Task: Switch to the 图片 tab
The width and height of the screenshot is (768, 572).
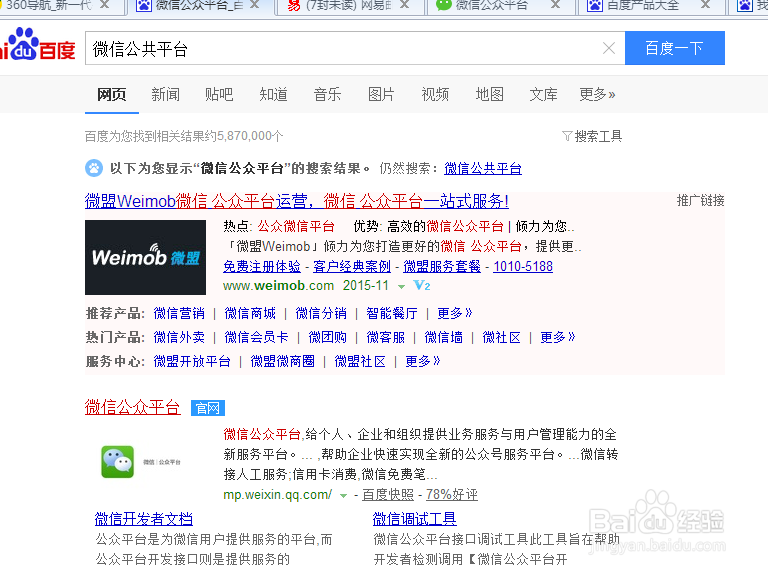Action: click(381, 95)
